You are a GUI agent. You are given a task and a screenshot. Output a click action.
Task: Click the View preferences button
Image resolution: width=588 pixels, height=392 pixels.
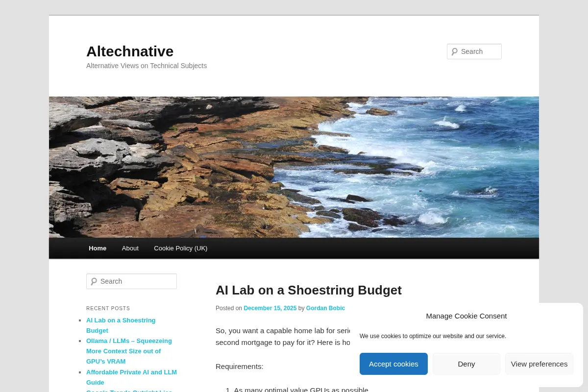(x=539, y=364)
